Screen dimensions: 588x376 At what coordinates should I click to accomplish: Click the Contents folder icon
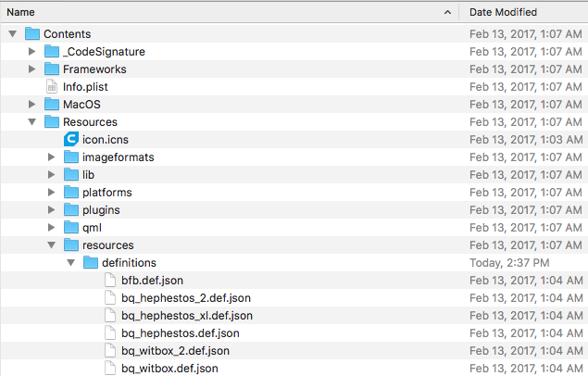pyautogui.click(x=32, y=34)
